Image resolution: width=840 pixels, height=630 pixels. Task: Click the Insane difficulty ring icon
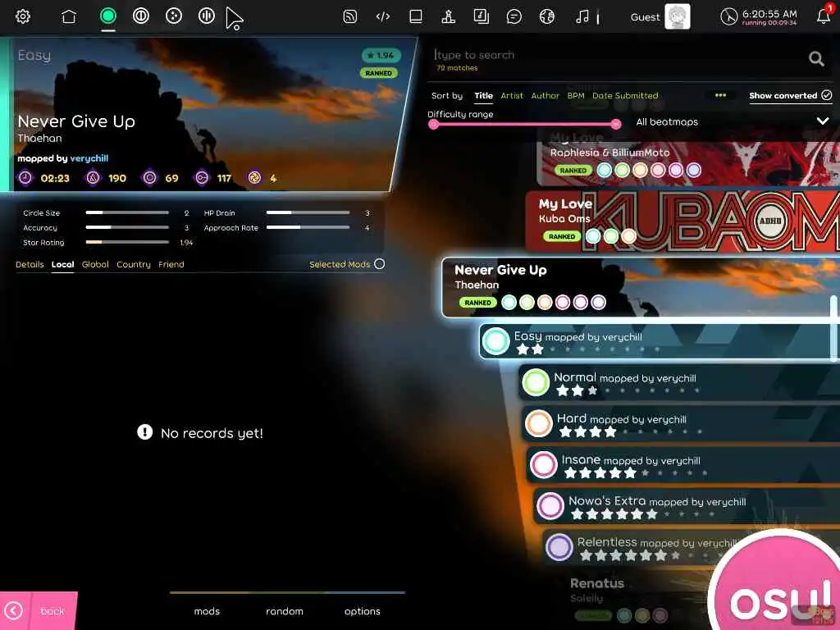click(x=543, y=464)
